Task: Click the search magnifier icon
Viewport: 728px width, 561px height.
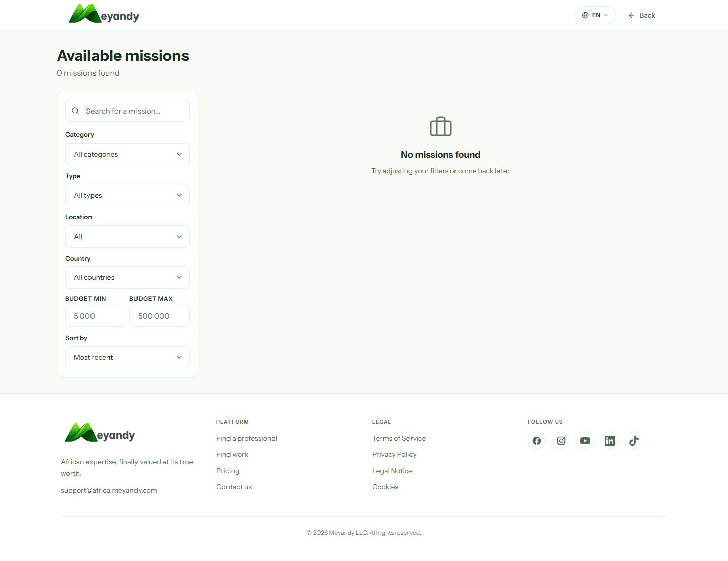Action: coord(75,111)
